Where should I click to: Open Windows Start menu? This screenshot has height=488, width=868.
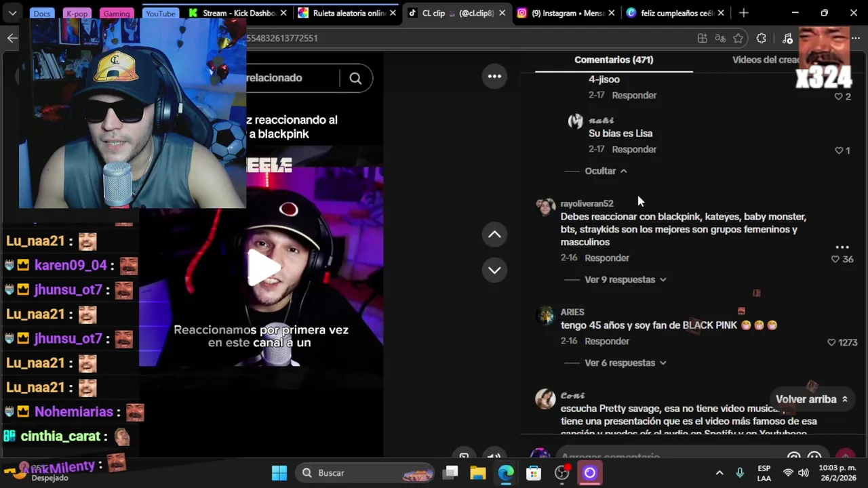279,472
